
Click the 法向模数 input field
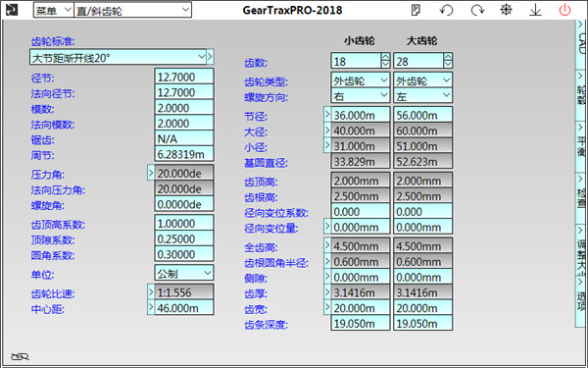184,123
